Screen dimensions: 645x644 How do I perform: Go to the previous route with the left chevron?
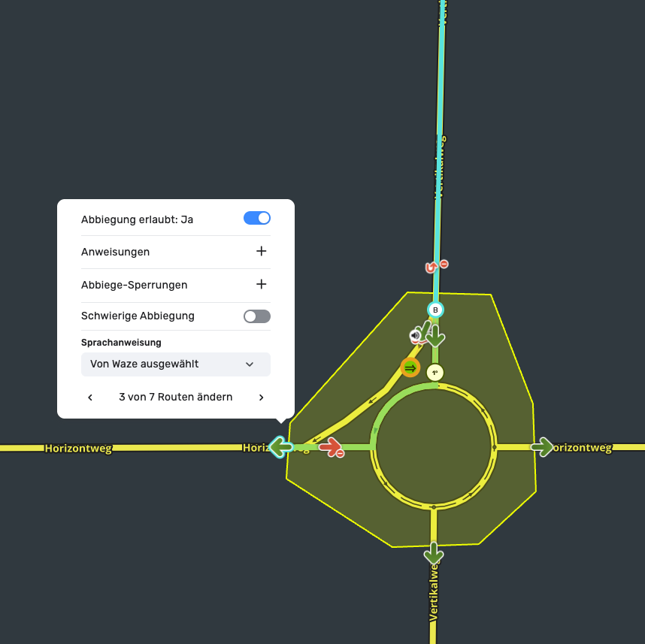coord(90,398)
